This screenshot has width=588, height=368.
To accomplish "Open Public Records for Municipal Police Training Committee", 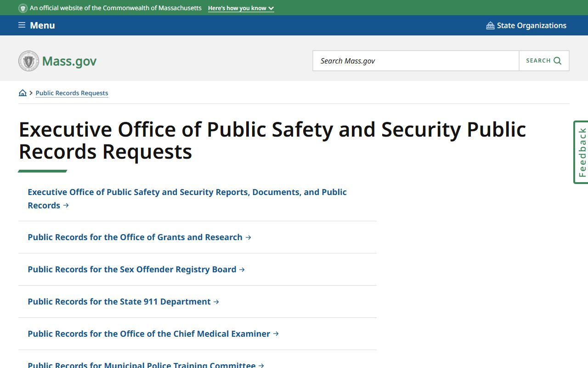I will pyautogui.click(x=146, y=365).
